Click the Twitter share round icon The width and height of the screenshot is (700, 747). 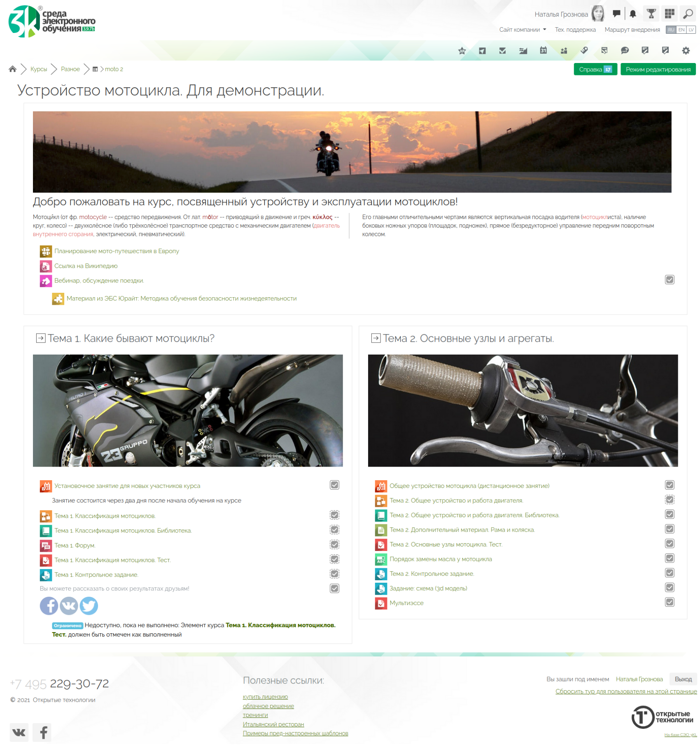[x=89, y=606]
